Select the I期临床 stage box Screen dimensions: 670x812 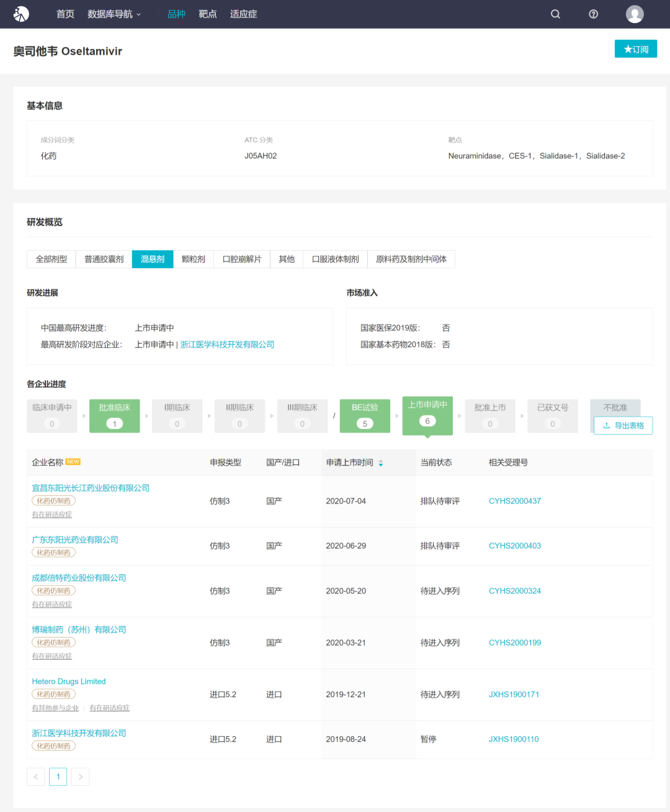(177, 416)
